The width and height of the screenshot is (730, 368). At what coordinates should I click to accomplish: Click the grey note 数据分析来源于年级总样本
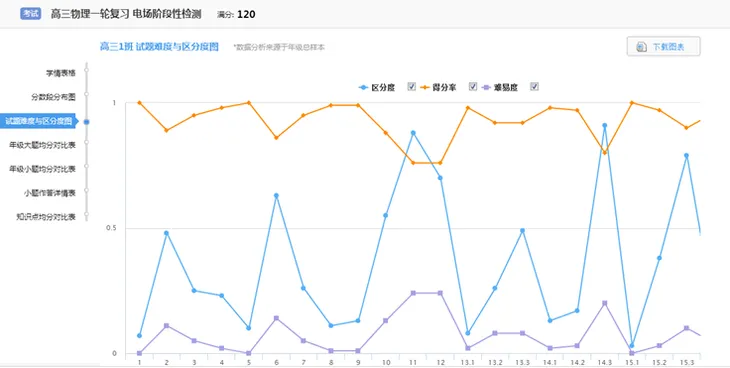(x=279, y=48)
